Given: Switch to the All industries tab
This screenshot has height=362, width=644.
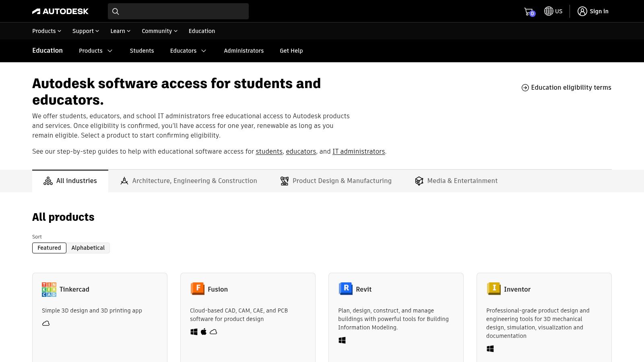Looking at the screenshot, I should pos(70,181).
